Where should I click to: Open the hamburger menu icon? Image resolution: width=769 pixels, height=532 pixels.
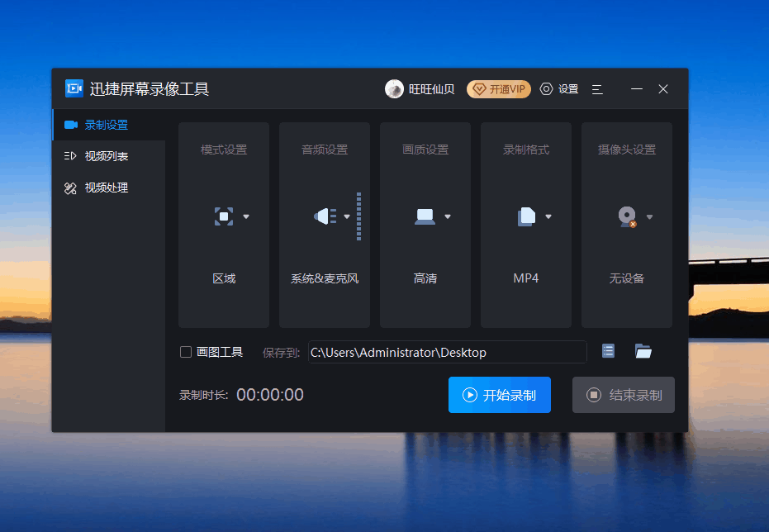click(597, 89)
